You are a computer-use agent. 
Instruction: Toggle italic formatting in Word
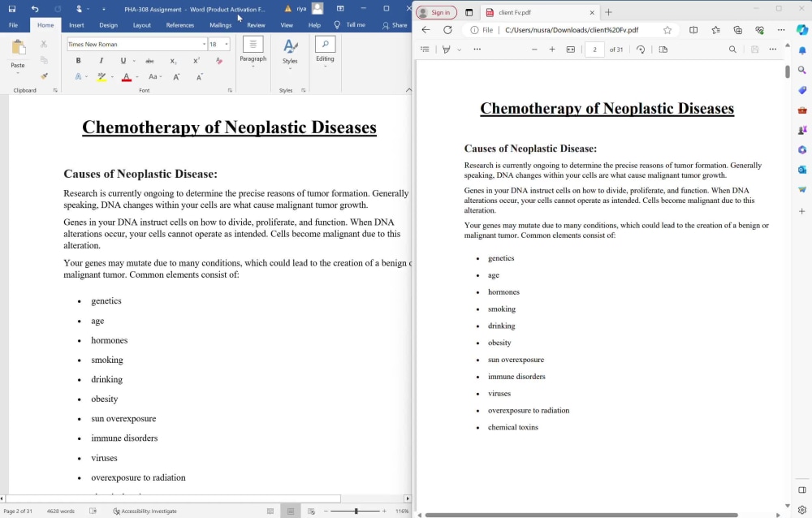tap(101, 61)
